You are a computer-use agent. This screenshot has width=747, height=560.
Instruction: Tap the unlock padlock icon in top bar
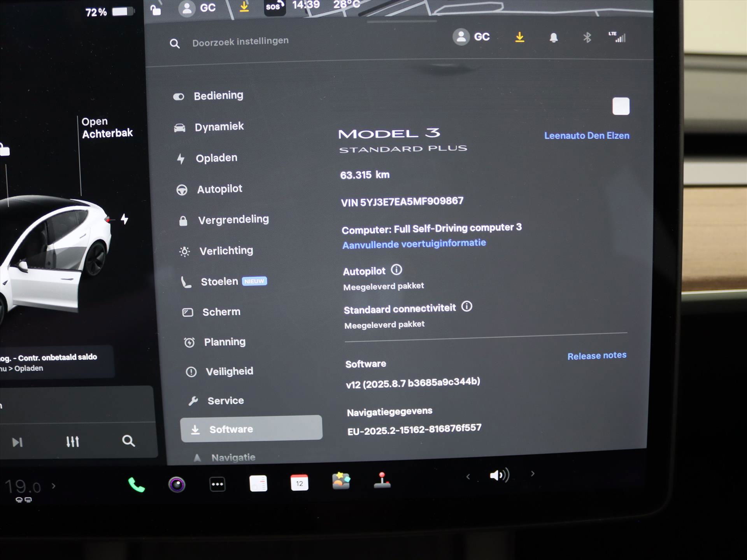click(x=156, y=9)
